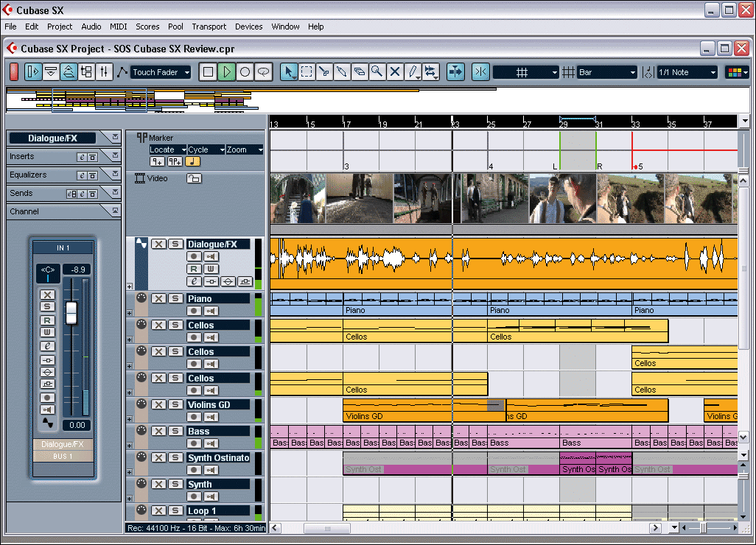Open the Pool window icon
Image resolution: width=756 pixels, height=545 pixels.
(86, 72)
